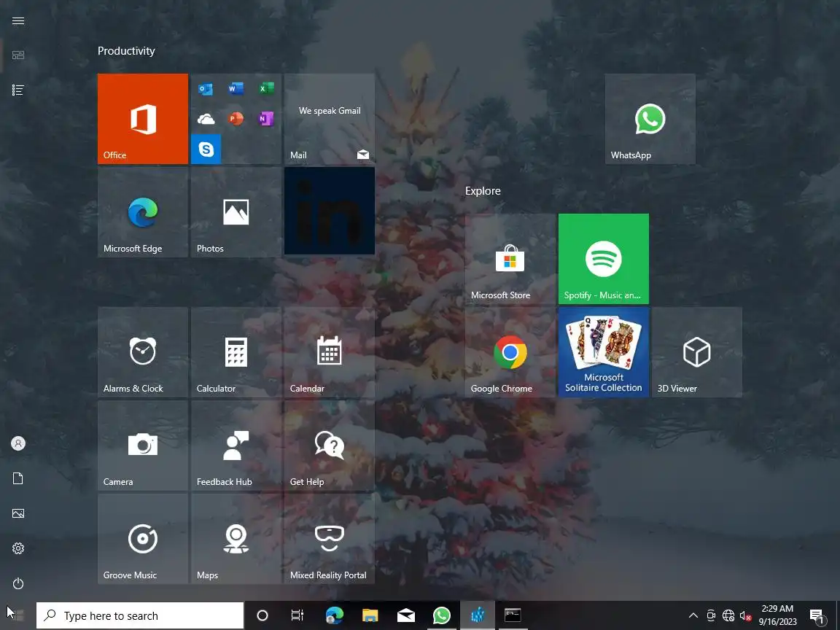The image size is (840, 630).
Task: Open Excel from the Office folder tile
Action: 266,88
